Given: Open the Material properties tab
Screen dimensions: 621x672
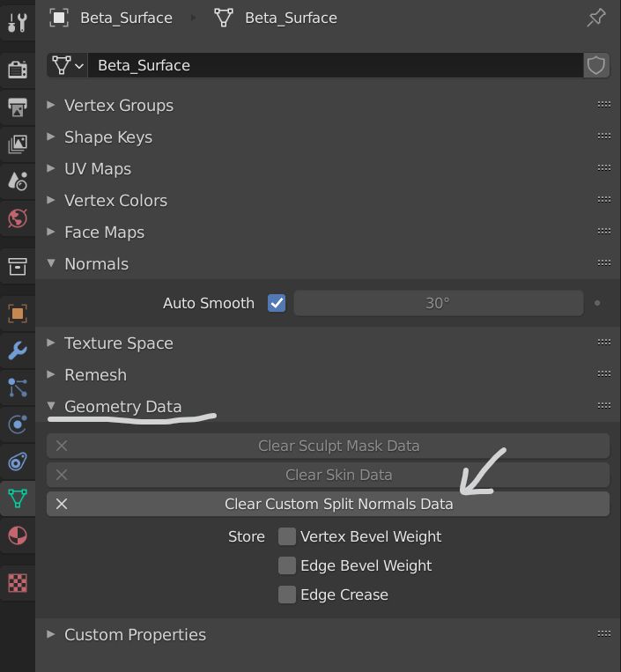Looking at the screenshot, I should tap(18, 535).
